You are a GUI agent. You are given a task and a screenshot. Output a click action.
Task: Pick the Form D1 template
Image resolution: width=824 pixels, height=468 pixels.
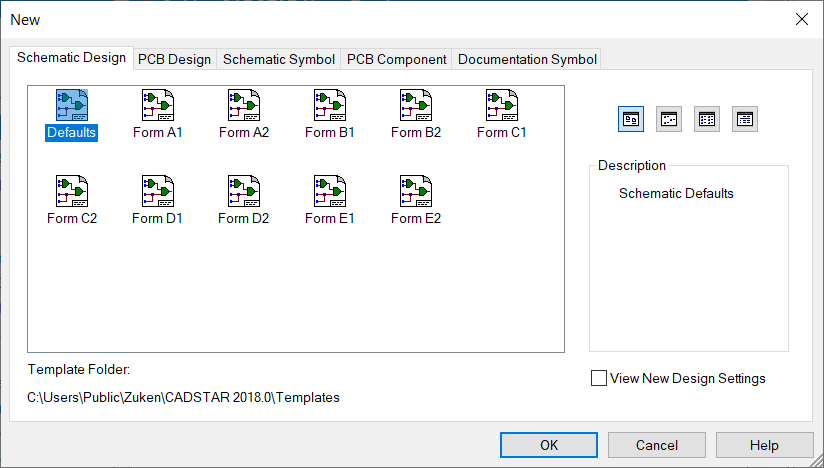click(x=158, y=191)
